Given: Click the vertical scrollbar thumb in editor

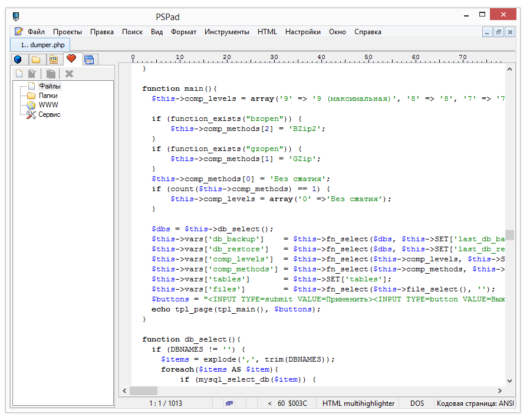Looking at the screenshot, I should click(x=510, y=235).
